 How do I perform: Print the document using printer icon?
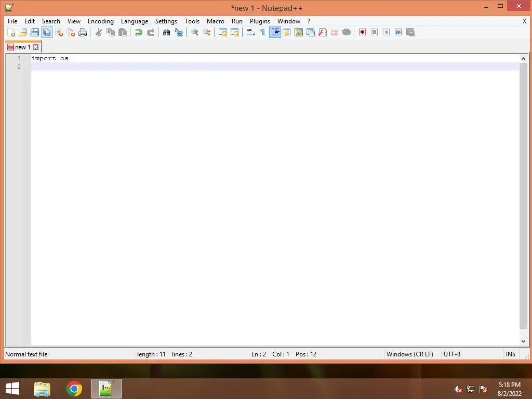[x=83, y=32]
